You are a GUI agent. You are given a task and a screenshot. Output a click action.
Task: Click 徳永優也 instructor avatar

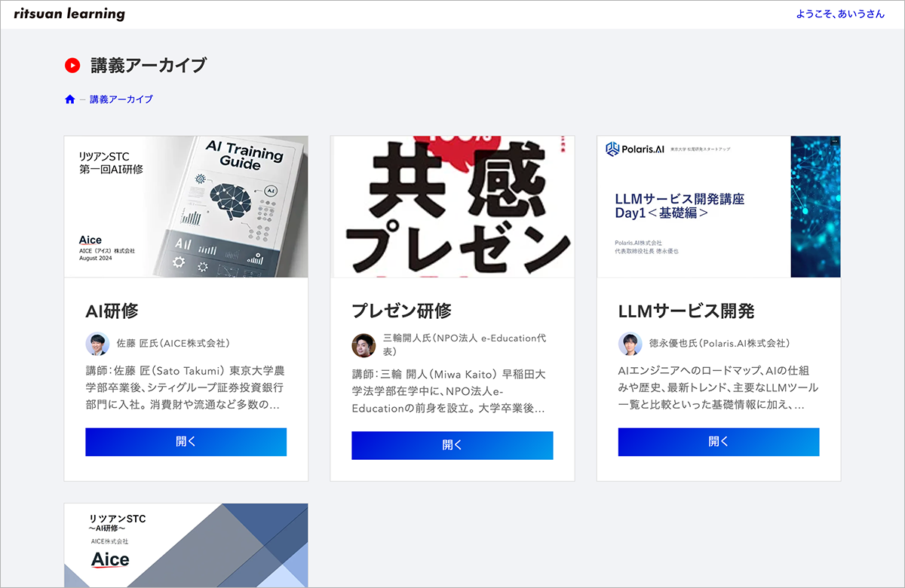pyautogui.click(x=630, y=344)
